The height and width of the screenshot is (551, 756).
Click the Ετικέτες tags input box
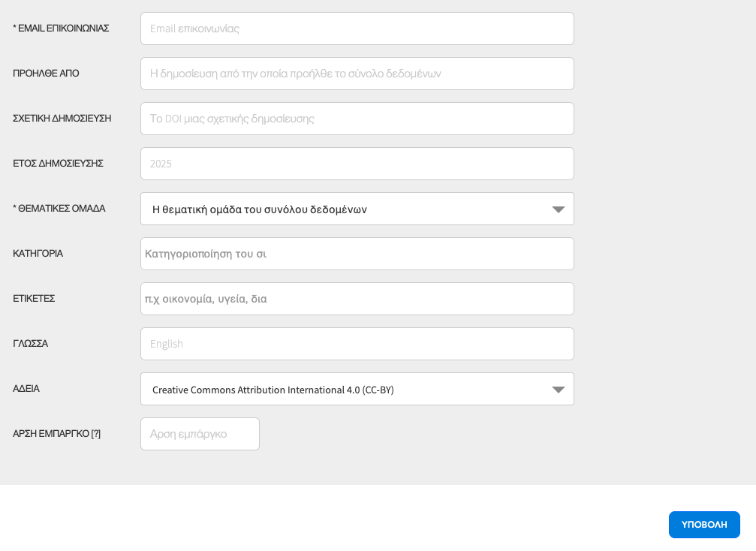pos(357,299)
